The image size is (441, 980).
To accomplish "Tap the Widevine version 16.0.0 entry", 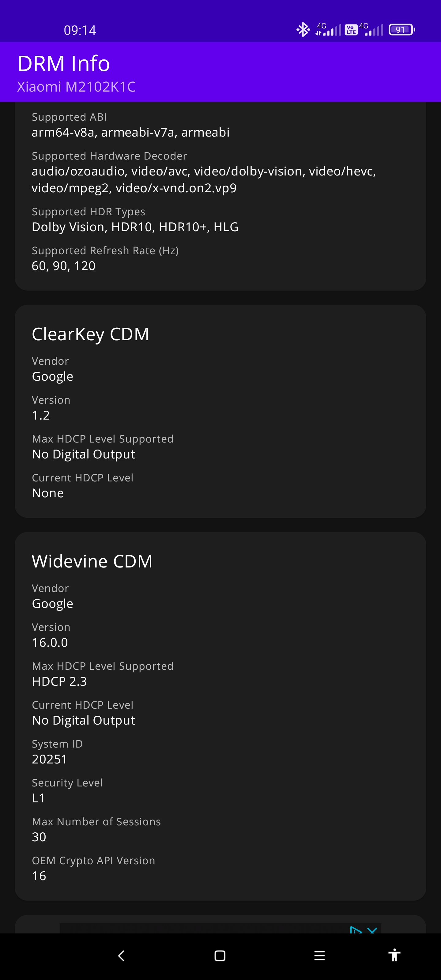I will click(50, 642).
